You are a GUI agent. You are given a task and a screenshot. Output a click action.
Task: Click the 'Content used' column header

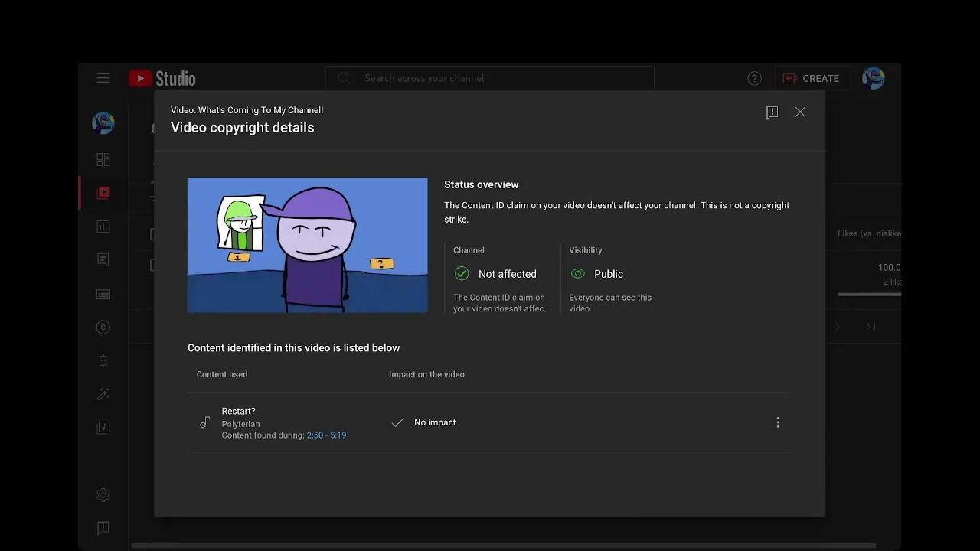click(x=222, y=374)
